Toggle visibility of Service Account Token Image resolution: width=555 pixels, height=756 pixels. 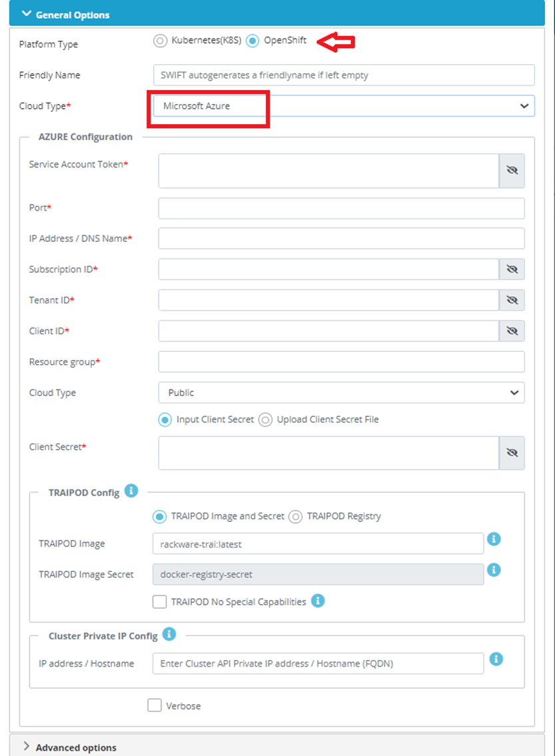512,171
